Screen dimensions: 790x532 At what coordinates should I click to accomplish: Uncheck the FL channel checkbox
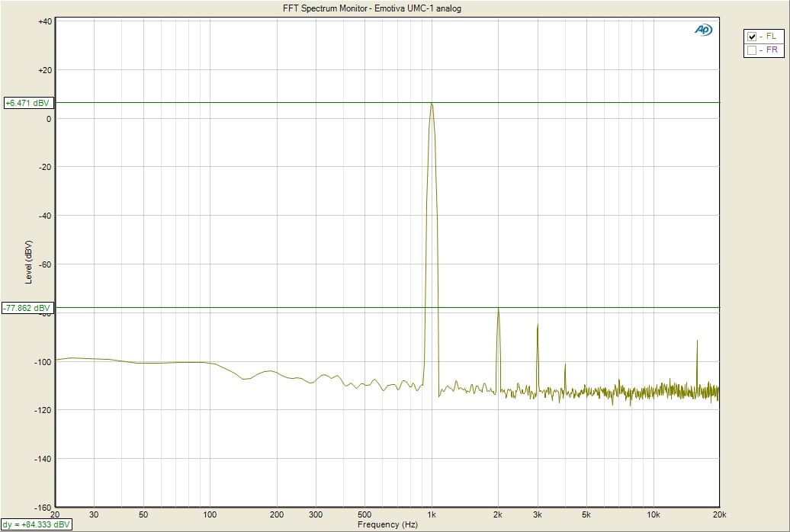[752, 37]
